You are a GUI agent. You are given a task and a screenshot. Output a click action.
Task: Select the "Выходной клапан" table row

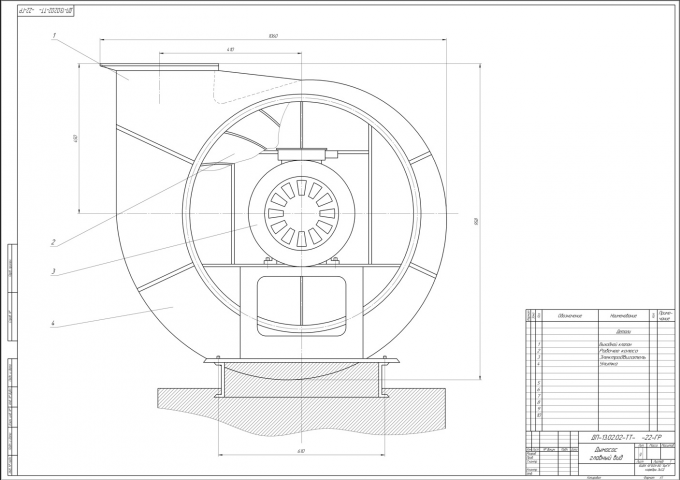click(x=600, y=344)
